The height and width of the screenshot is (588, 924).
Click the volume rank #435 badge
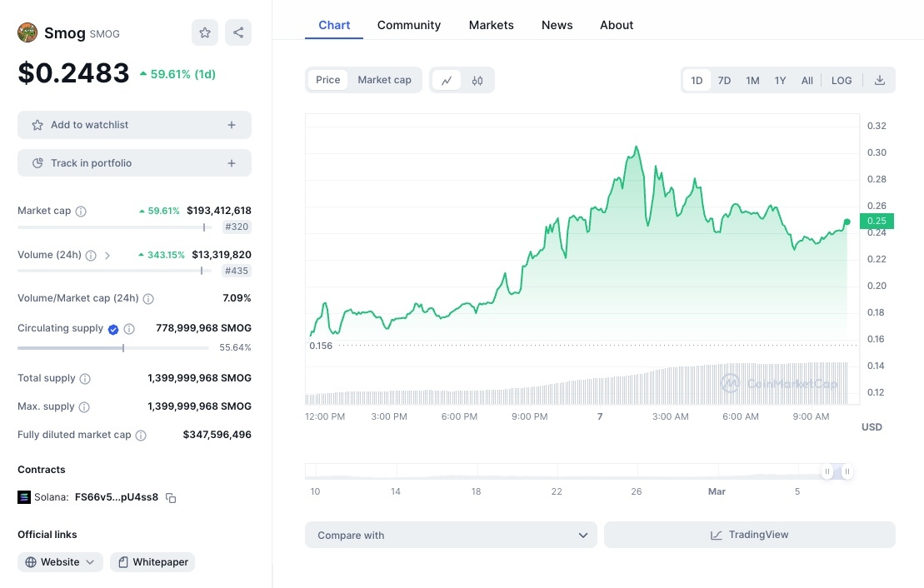tap(237, 271)
